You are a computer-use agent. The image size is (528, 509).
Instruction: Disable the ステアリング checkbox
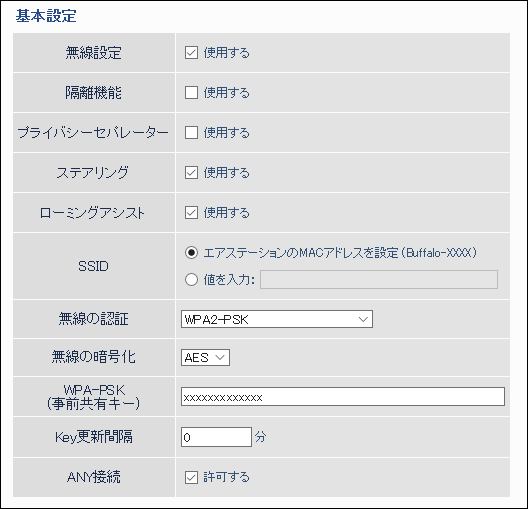[x=191, y=173]
